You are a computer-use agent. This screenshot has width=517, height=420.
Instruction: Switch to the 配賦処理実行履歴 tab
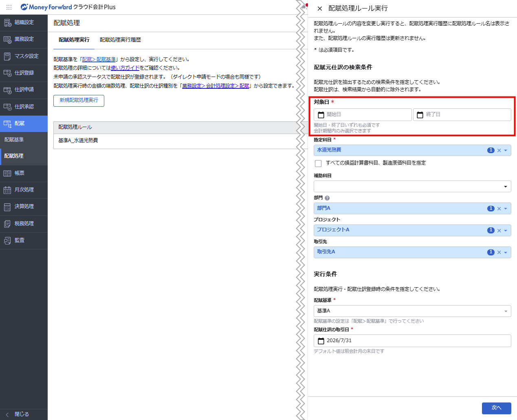click(120, 40)
